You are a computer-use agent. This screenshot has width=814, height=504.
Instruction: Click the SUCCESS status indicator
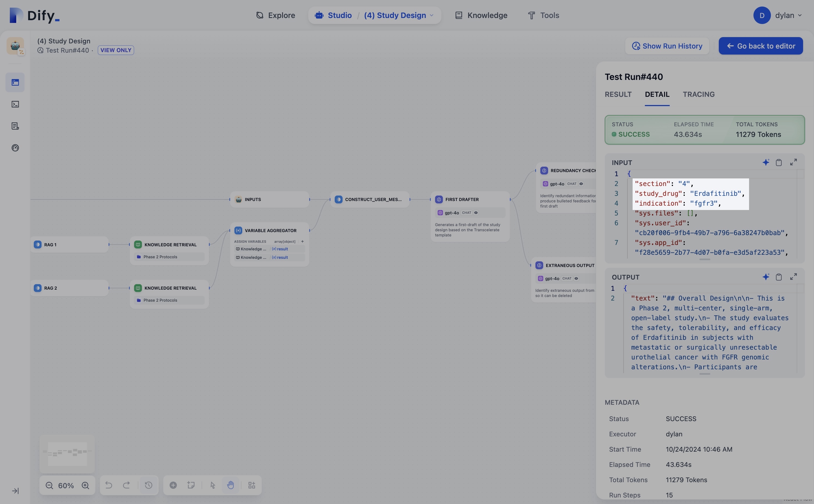(631, 134)
